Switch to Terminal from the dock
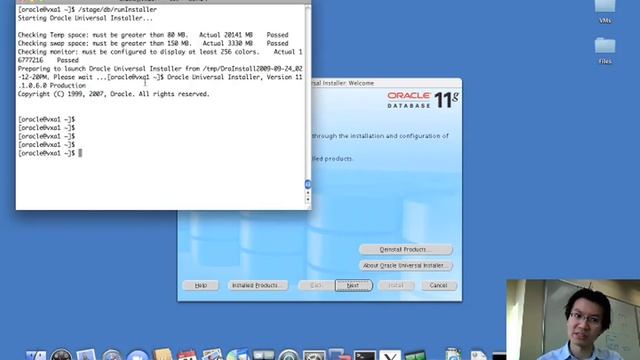The image size is (640, 360). click(x=364, y=356)
